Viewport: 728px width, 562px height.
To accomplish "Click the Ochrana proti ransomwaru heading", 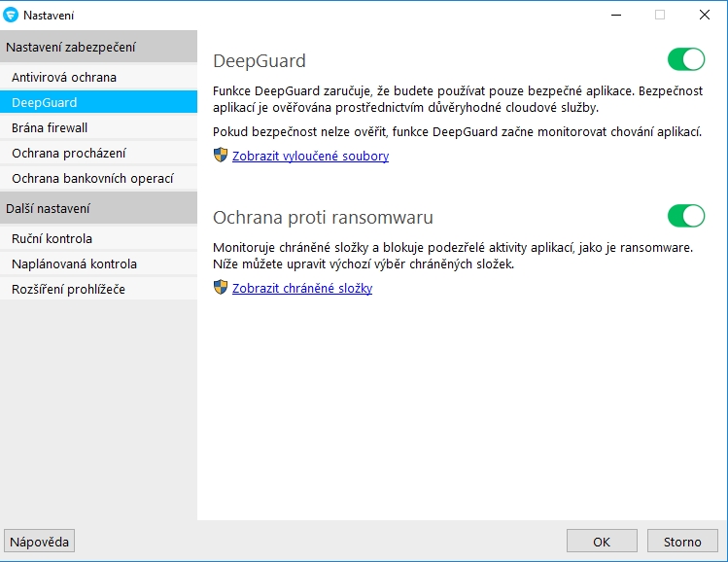I will tap(323, 218).
